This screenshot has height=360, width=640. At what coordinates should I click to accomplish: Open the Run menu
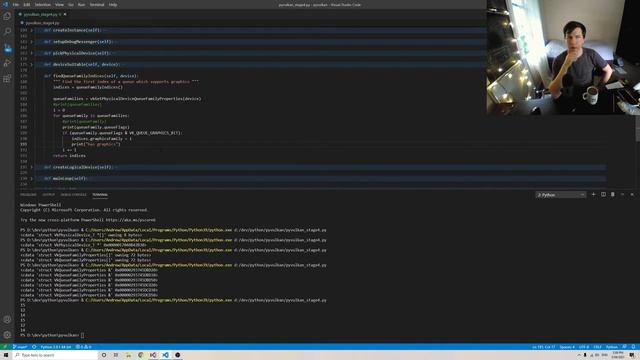pos(81,4)
